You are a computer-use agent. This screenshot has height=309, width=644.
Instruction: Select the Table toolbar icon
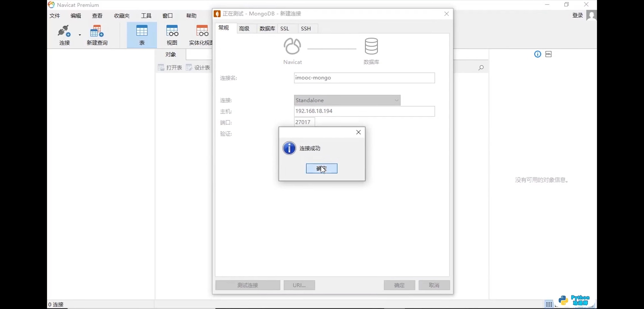pyautogui.click(x=142, y=35)
